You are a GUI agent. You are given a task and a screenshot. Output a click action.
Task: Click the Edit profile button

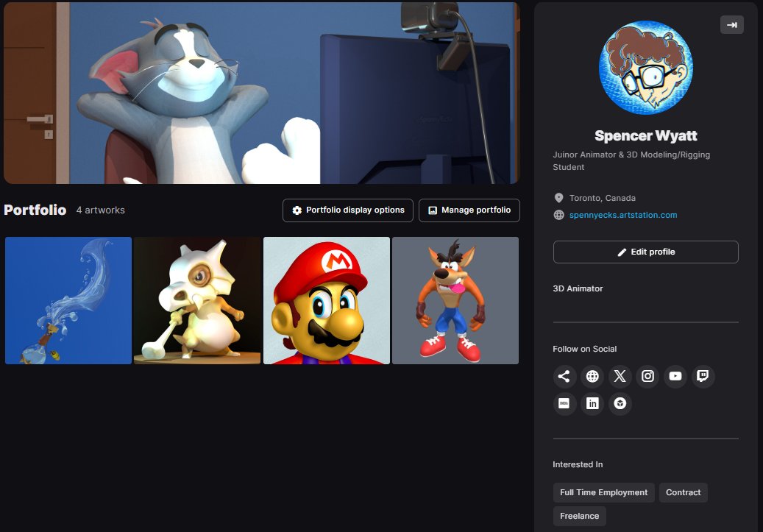pos(646,252)
